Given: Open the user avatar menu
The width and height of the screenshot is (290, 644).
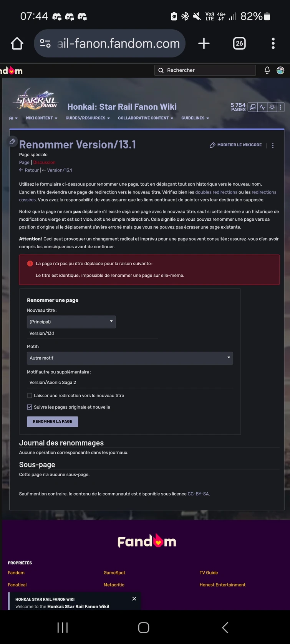Looking at the screenshot, I should [280, 70].
